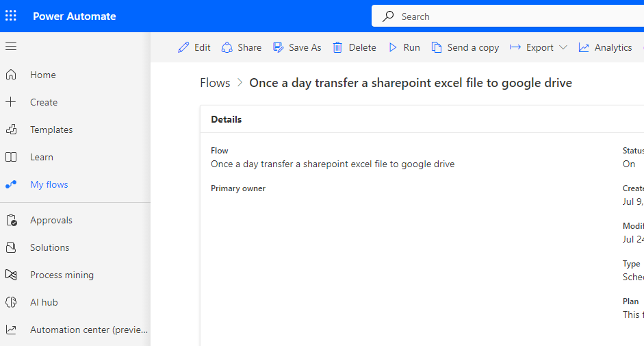
Task: Click the breadcrumb chevron separator
Action: click(240, 83)
